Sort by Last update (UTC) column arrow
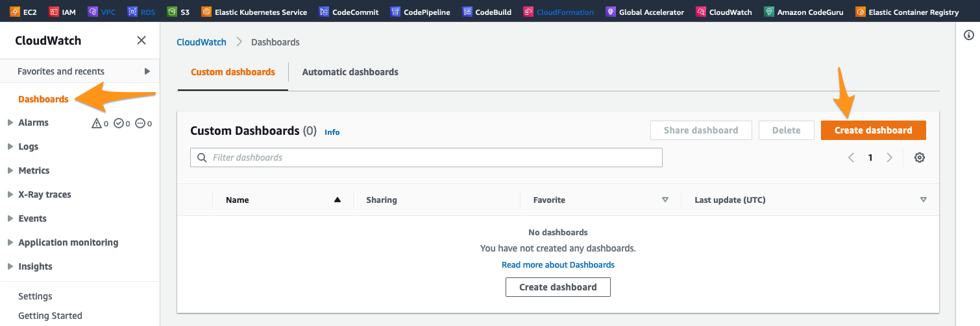The width and height of the screenshot is (980, 326). tap(924, 200)
